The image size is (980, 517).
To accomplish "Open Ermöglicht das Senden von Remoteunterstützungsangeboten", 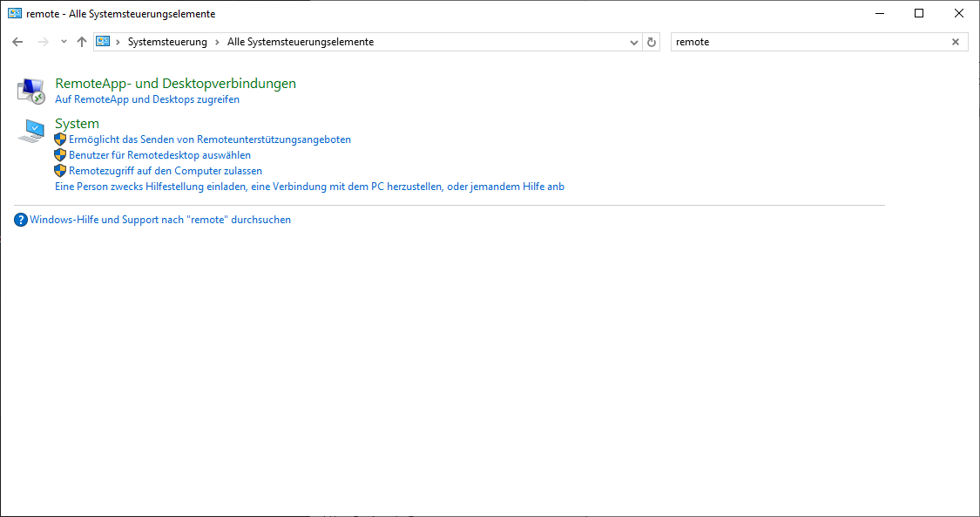I will coord(210,139).
